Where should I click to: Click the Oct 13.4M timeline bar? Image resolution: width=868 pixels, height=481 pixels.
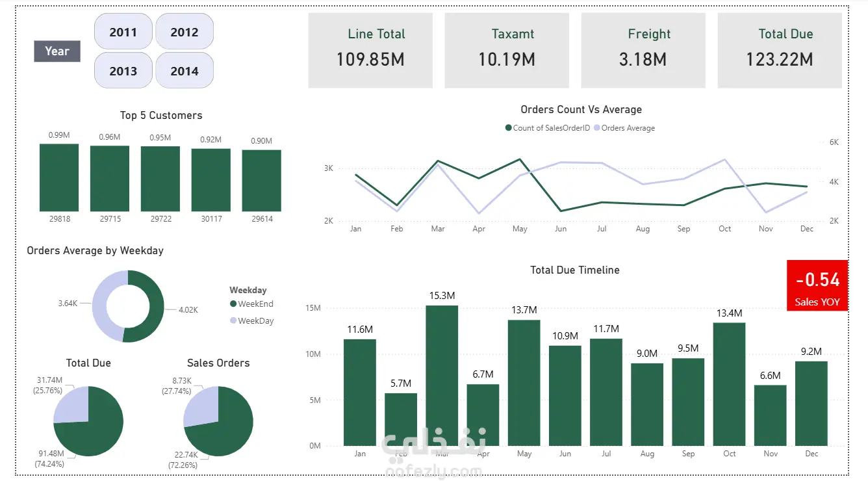coord(729,385)
